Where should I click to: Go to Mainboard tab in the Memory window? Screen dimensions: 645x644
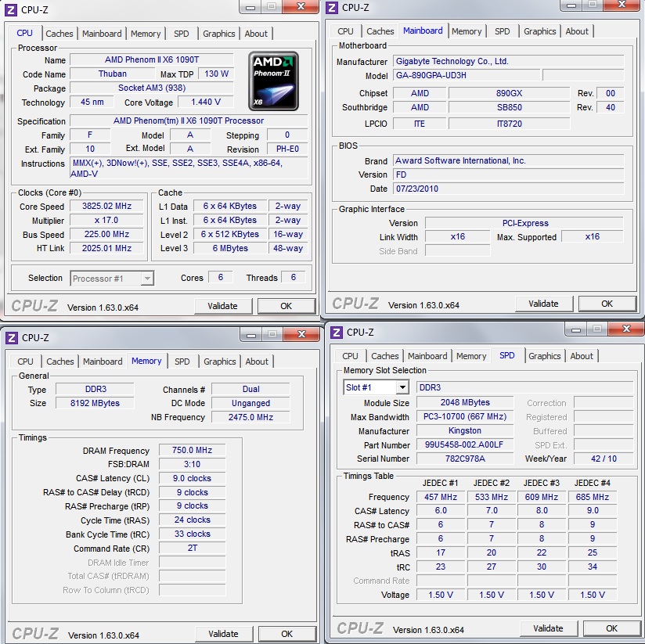coord(103,362)
